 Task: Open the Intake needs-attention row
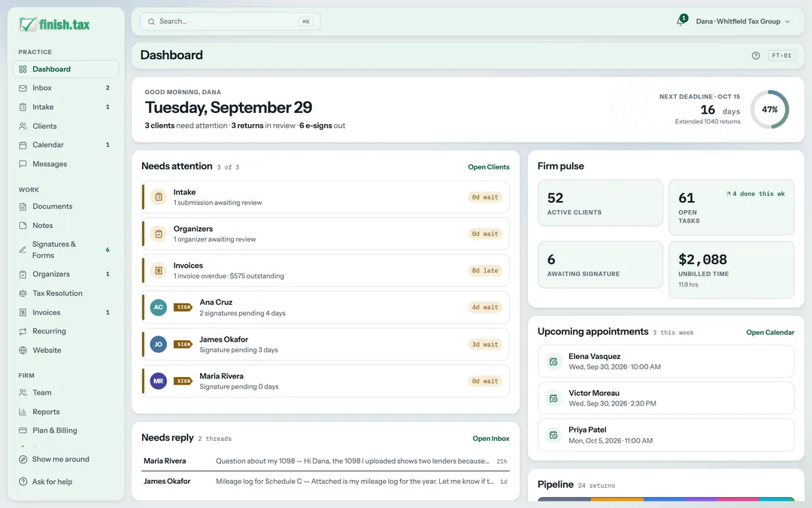(326, 197)
